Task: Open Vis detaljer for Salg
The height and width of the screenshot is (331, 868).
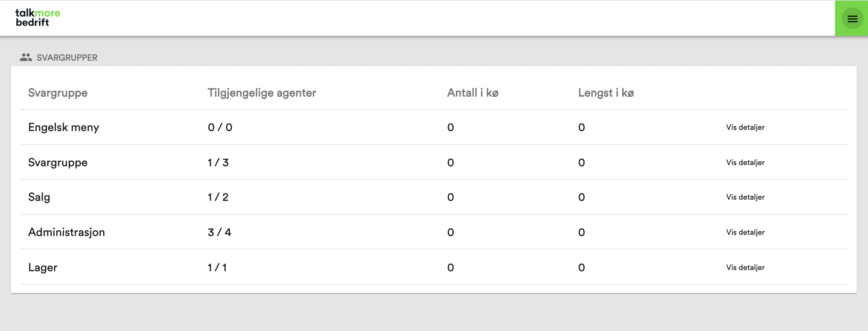Action: pos(745,197)
